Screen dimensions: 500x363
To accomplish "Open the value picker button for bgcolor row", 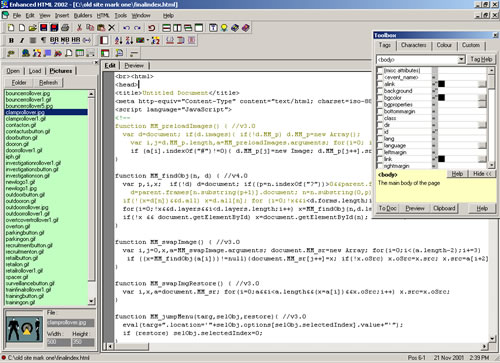I will 482,98.
